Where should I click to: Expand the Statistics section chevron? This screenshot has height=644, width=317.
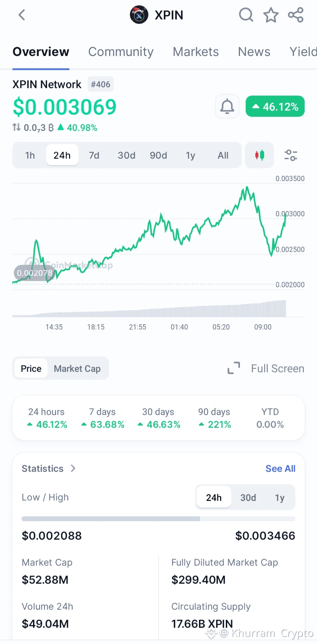pyautogui.click(x=73, y=468)
